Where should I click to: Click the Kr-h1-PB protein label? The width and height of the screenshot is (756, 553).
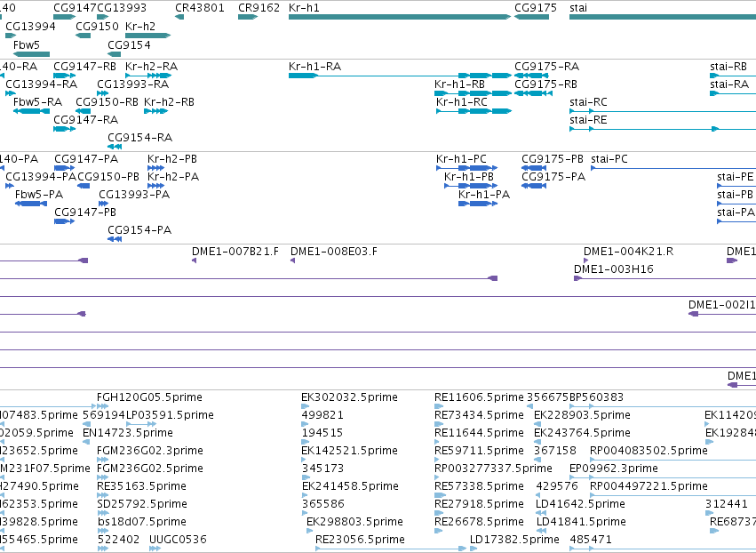click(469, 177)
